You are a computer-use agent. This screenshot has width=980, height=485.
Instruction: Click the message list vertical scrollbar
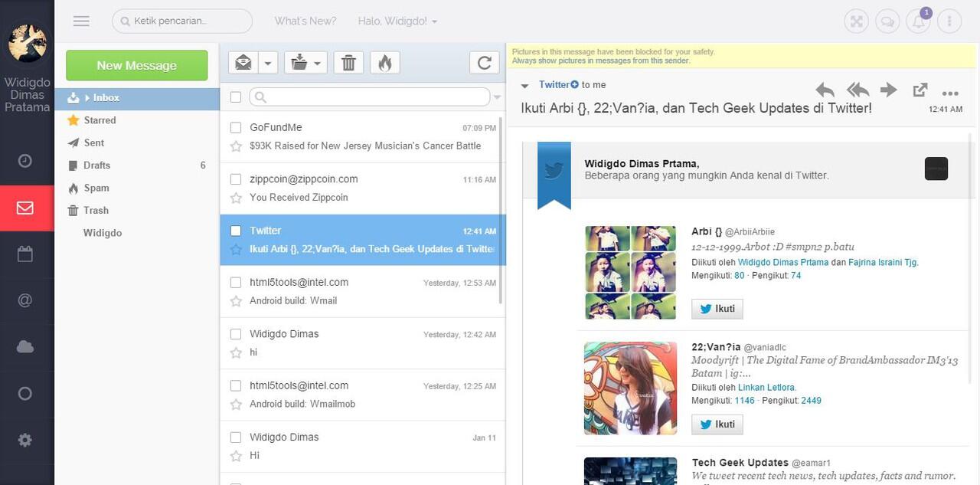coord(501,211)
